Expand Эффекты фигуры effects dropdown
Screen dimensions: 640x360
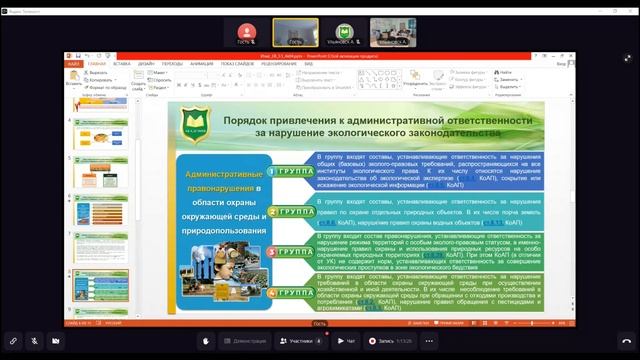click(469, 87)
